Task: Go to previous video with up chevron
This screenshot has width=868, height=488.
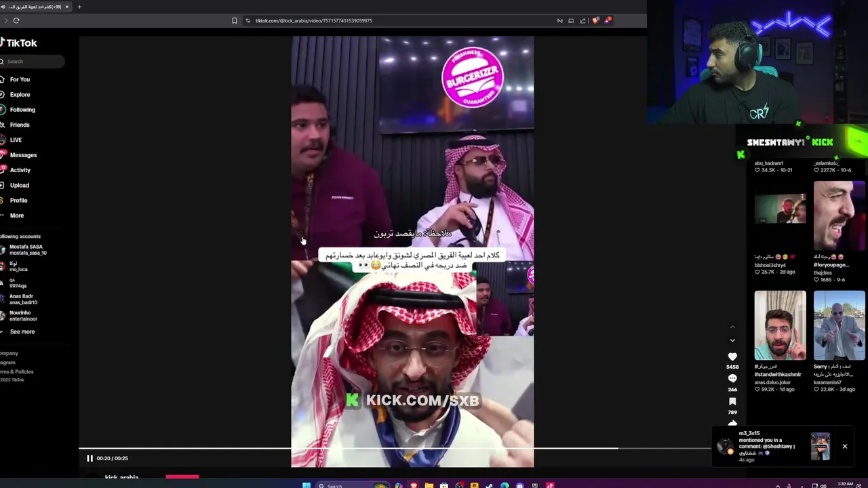Action: [732, 327]
